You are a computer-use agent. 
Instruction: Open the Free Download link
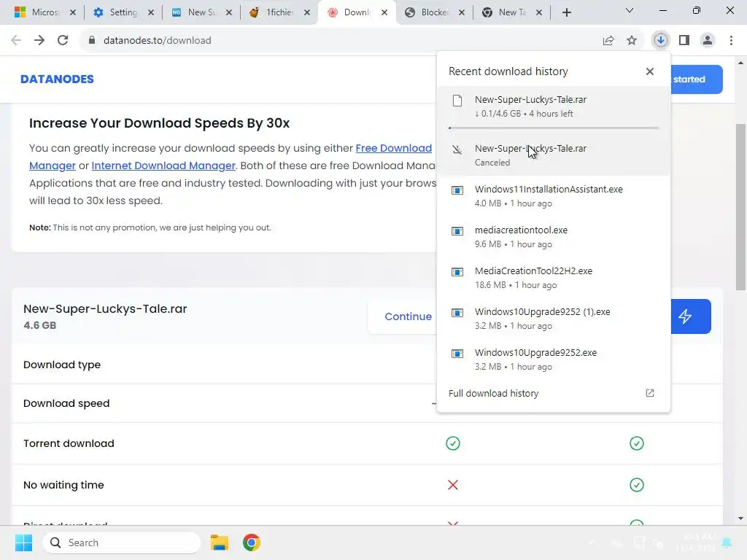pos(393,148)
